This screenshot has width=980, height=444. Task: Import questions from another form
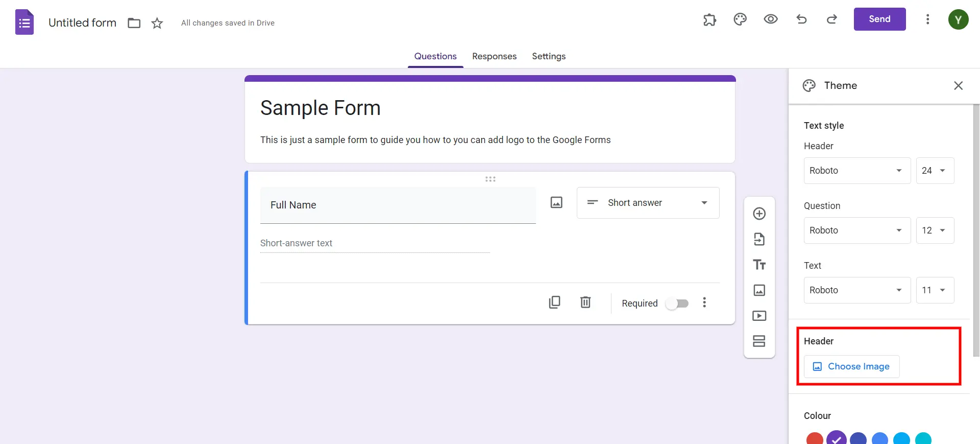759,239
